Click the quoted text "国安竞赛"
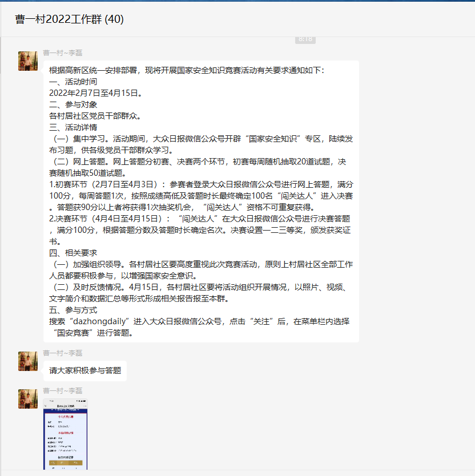This screenshot has height=476, width=475. 73,333
